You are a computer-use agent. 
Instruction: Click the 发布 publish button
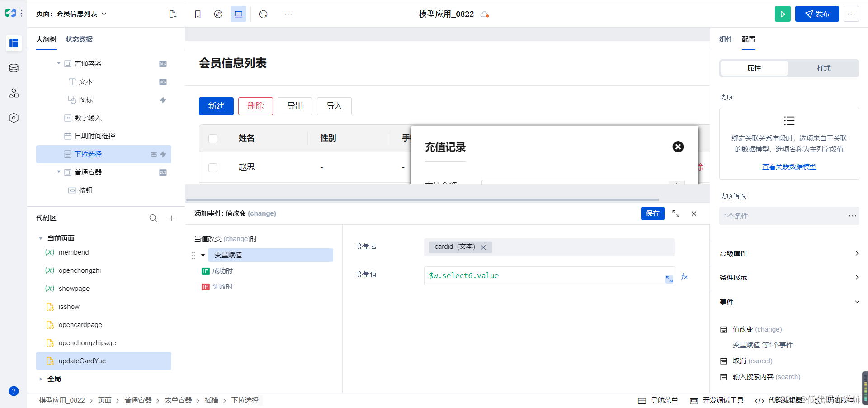817,14
